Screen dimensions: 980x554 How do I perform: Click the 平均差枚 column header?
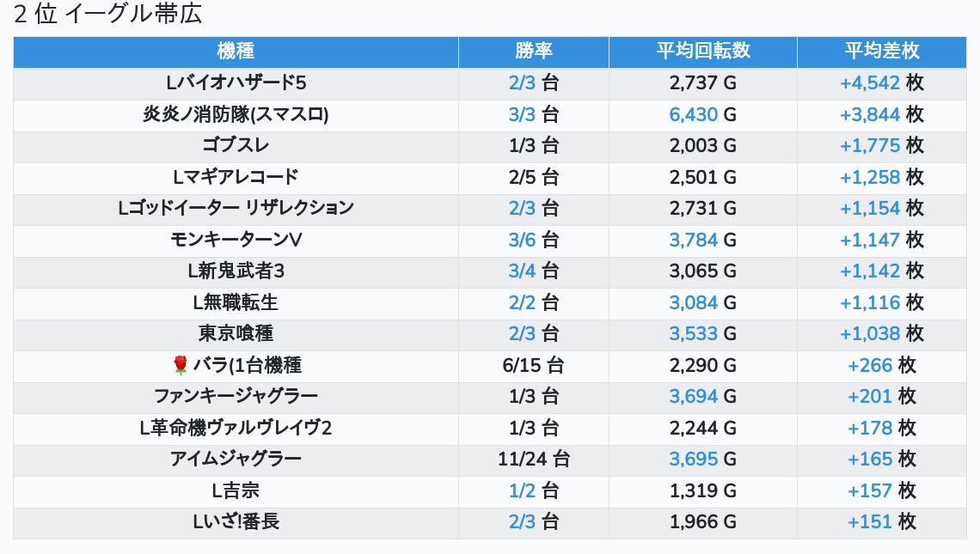coord(881,51)
